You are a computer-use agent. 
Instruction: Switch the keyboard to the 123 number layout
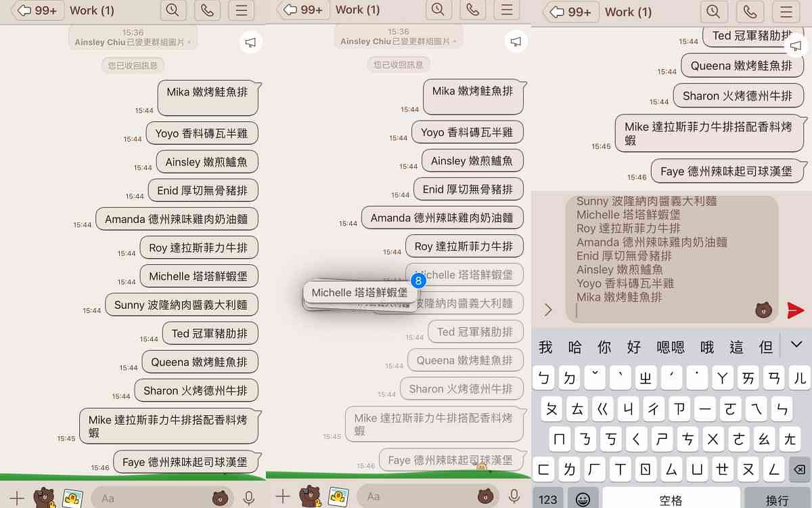point(548,499)
